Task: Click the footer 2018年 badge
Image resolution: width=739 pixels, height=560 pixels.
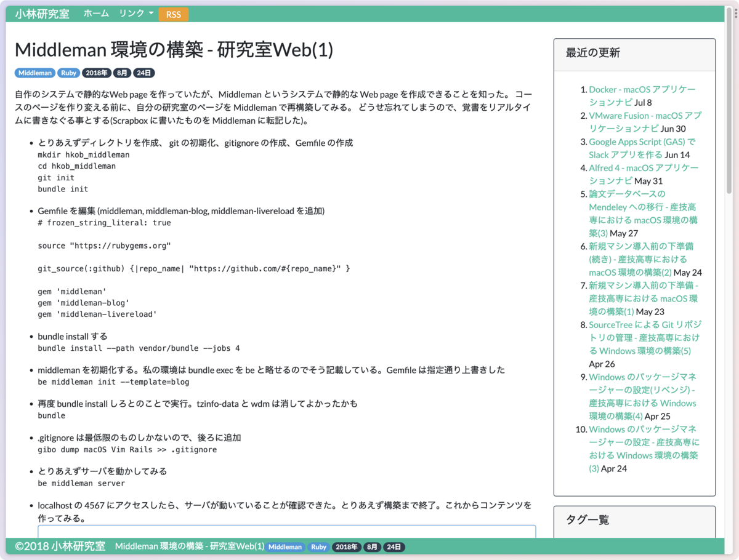Action: pos(346,546)
